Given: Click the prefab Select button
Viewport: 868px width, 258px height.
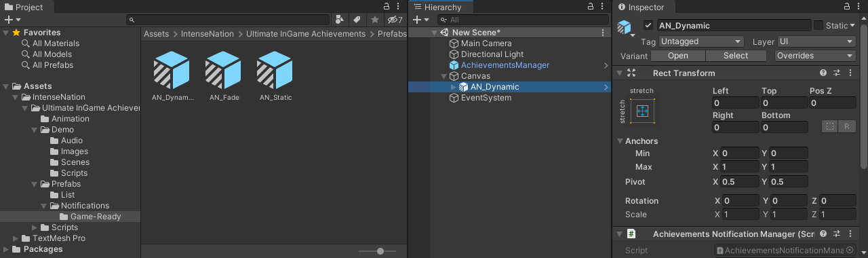Looking at the screenshot, I should 736,56.
